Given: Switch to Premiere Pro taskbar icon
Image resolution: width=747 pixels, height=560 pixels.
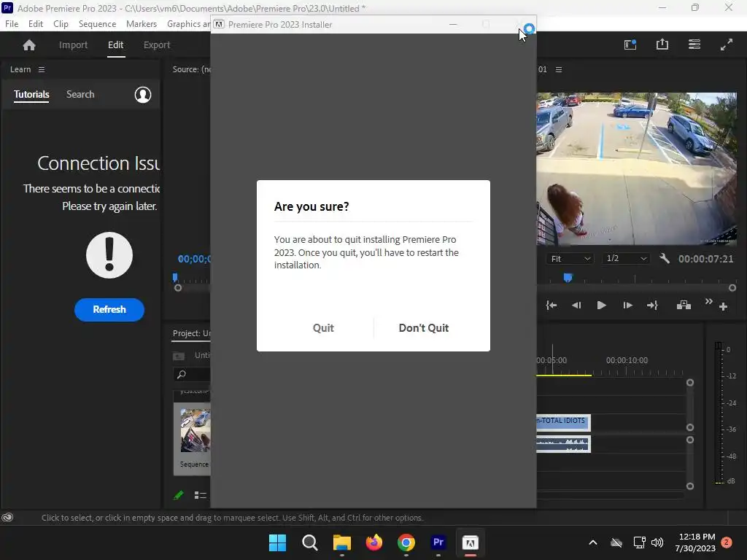Looking at the screenshot, I should (x=438, y=542).
